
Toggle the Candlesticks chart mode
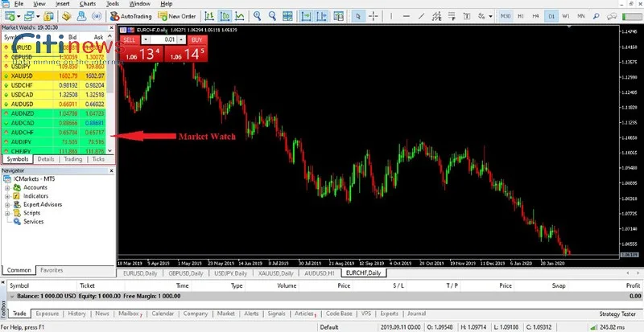coord(225,16)
